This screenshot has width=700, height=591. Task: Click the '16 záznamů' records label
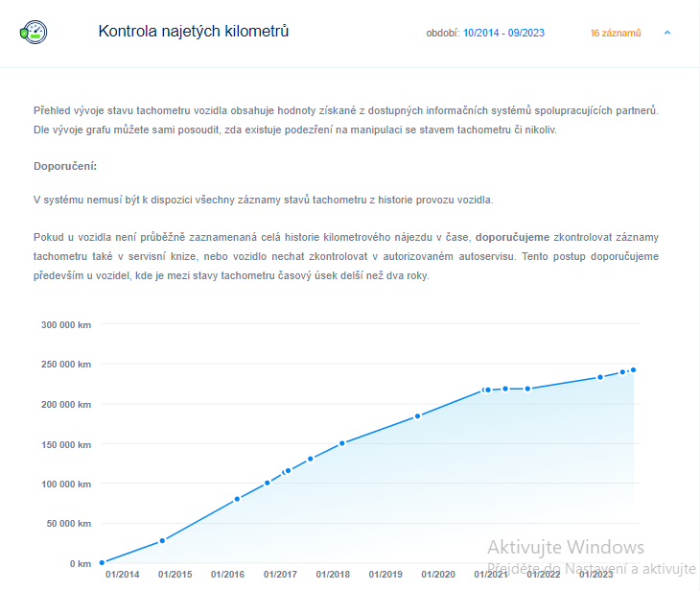click(616, 33)
